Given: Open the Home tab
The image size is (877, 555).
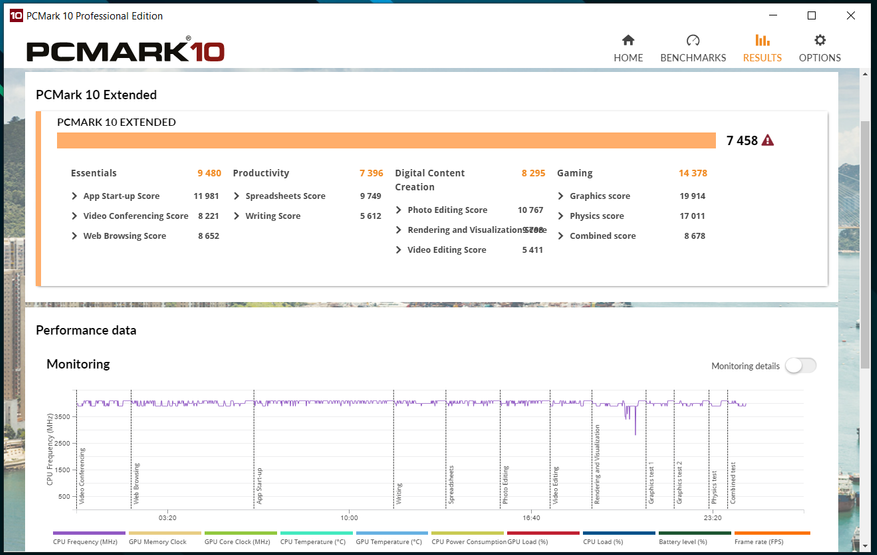Looking at the screenshot, I should click(628, 48).
